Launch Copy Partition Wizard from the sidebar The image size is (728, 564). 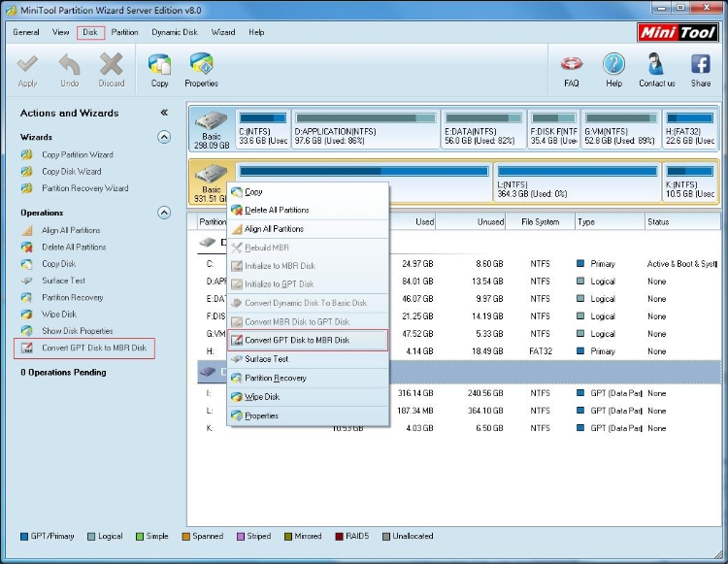pyautogui.click(x=77, y=154)
